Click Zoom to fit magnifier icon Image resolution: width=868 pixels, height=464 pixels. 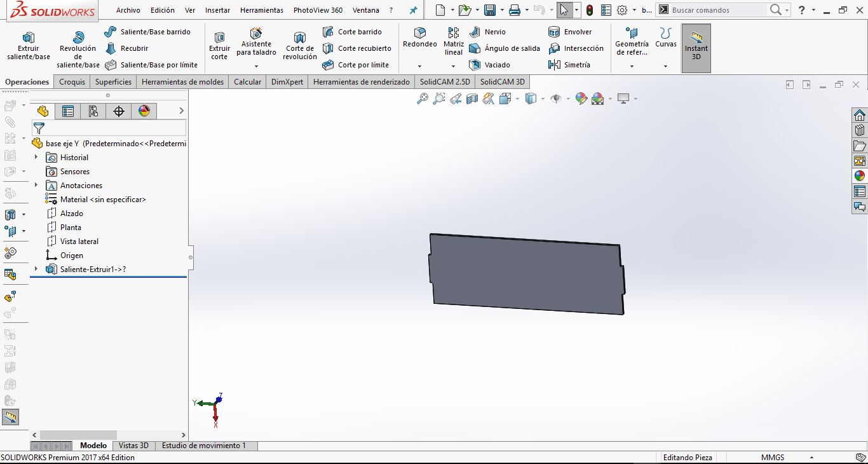[422, 99]
